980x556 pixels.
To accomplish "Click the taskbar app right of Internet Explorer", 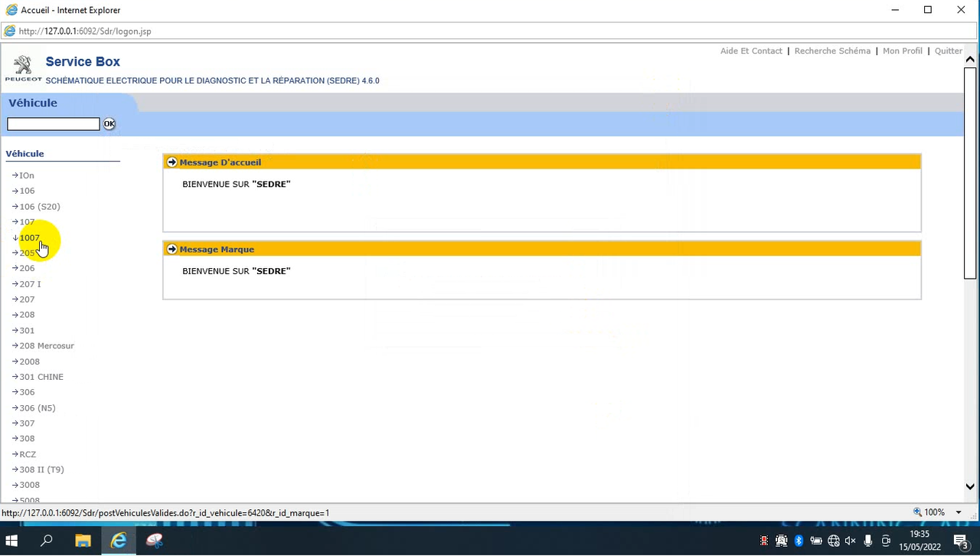I will coord(155,541).
